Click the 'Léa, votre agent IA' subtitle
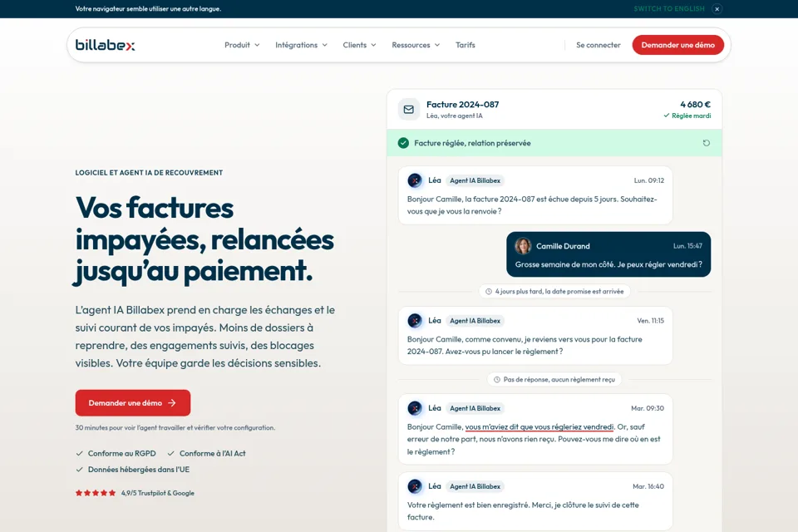 [x=455, y=116]
